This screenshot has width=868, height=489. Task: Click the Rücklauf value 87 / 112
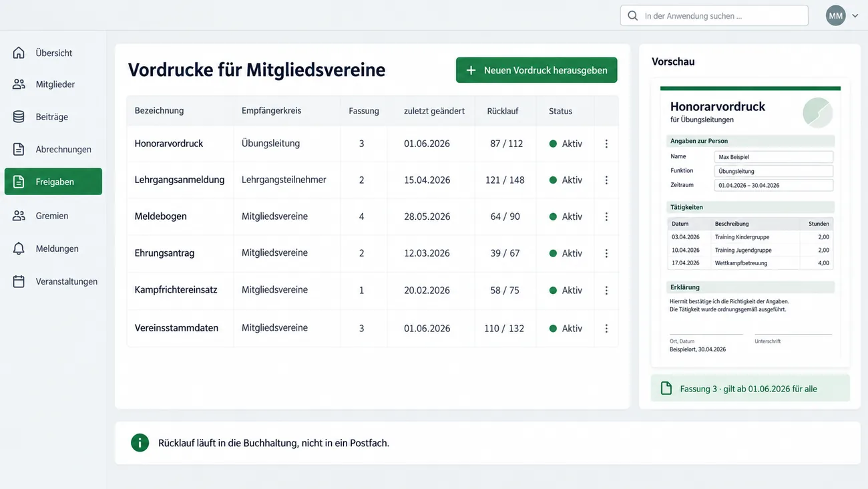point(506,144)
